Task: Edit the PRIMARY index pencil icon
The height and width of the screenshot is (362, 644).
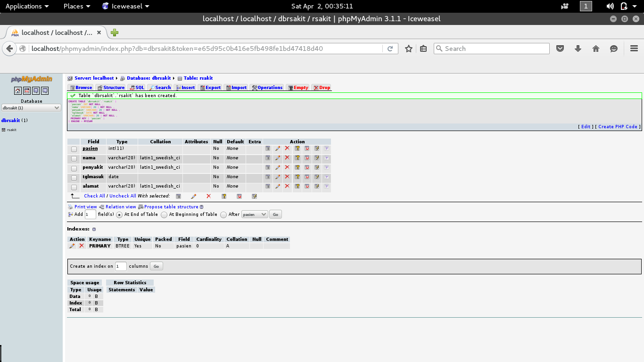Action: (72, 246)
